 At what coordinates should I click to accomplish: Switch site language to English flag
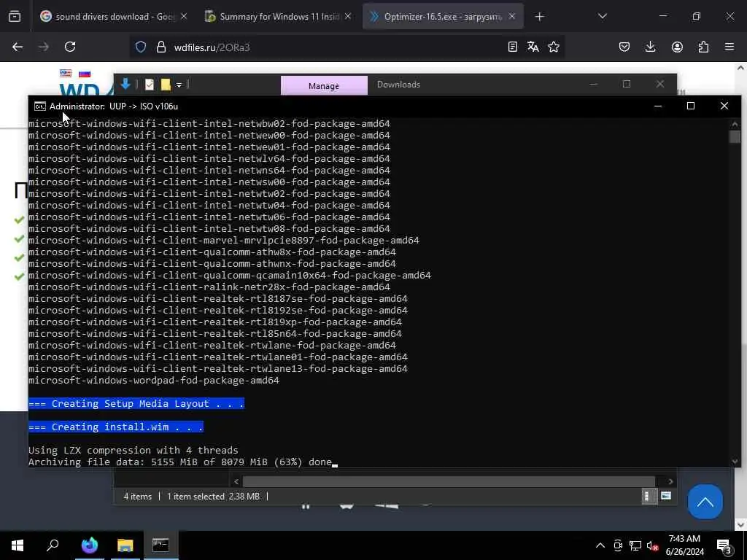(x=65, y=74)
